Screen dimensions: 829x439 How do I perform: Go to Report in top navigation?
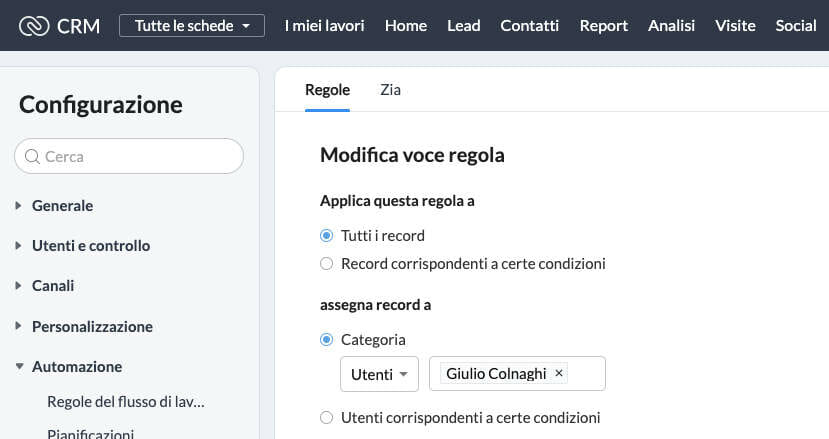click(603, 25)
